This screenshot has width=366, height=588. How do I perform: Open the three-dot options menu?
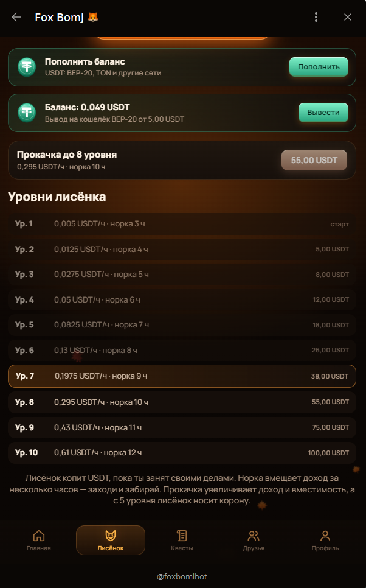click(316, 17)
